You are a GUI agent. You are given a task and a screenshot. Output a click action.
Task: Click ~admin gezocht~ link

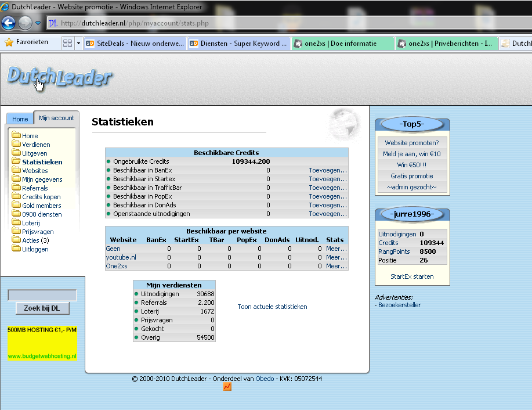tap(411, 187)
